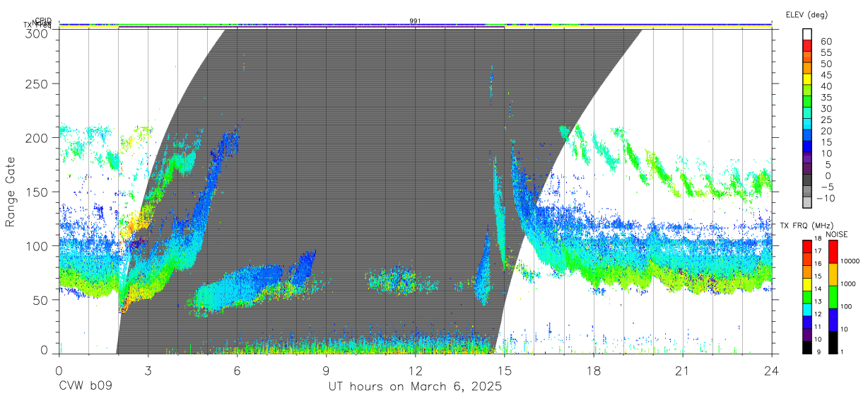Click the 250 tick on Range Gate axis

click(x=37, y=83)
